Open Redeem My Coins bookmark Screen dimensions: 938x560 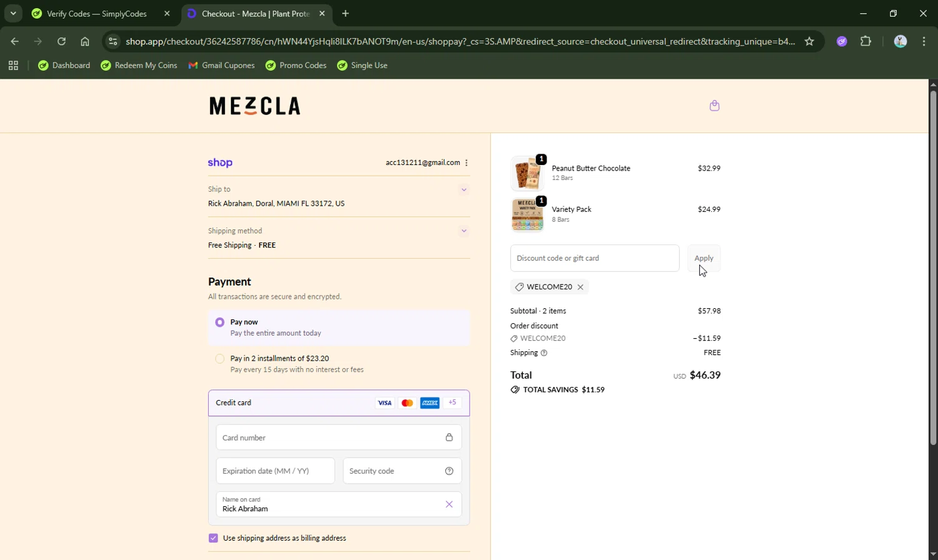[x=139, y=66]
